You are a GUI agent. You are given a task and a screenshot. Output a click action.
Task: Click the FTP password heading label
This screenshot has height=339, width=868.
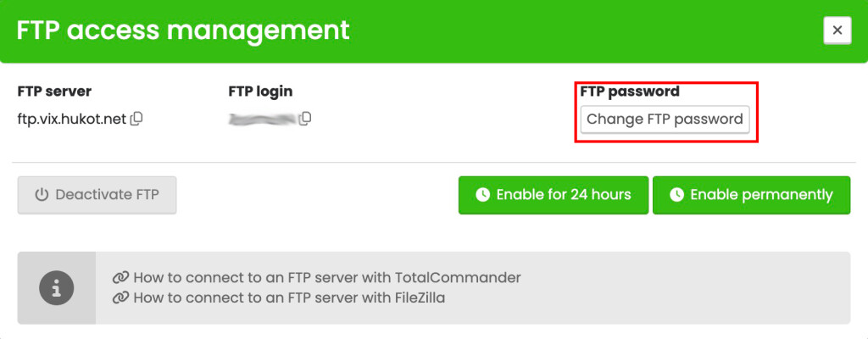click(630, 92)
